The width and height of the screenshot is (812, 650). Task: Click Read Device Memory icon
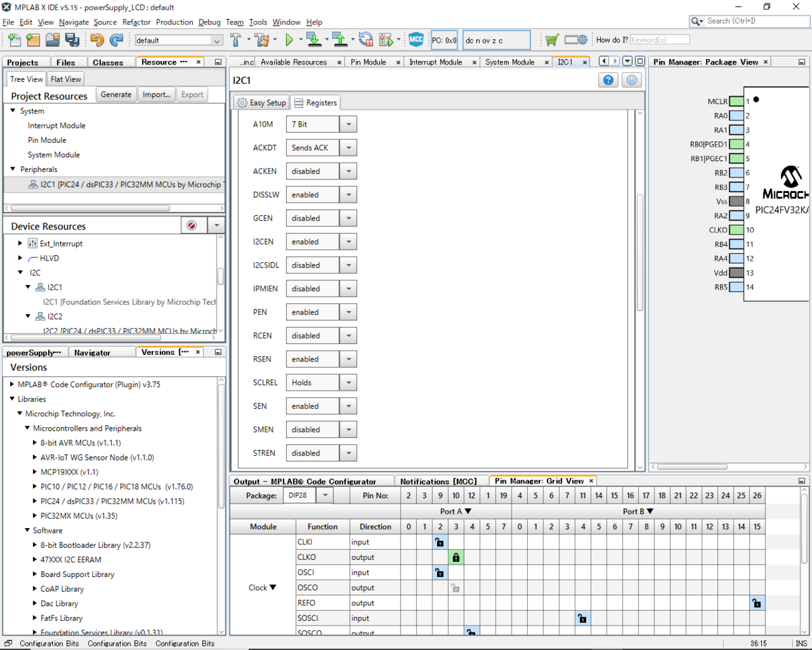tap(340, 40)
